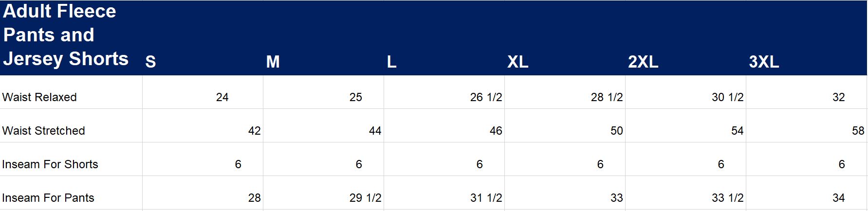This screenshot has width=868, height=211.
Task: Select Inseam For Pants cell showing 29 1/2
Action: point(365,198)
